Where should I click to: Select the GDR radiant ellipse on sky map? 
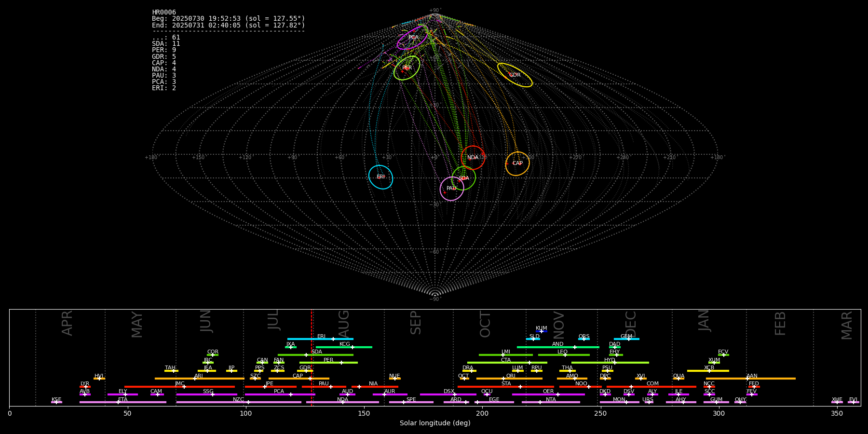[x=515, y=75]
